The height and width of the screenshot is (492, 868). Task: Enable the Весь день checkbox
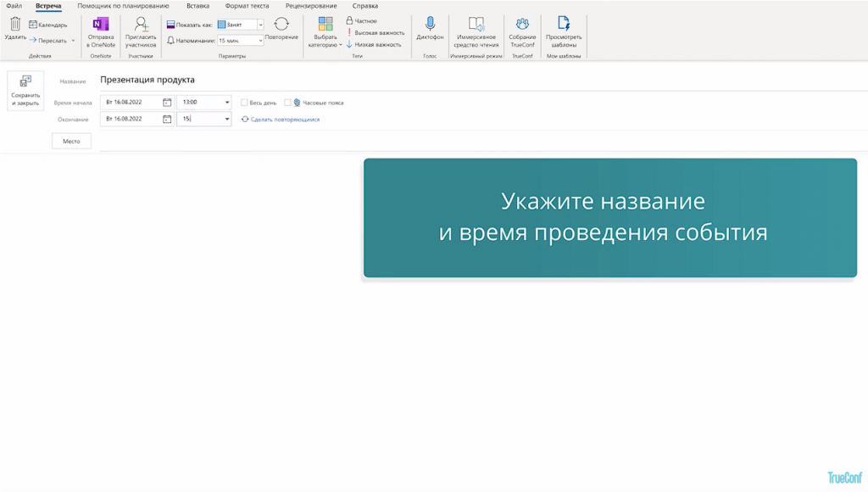click(x=244, y=103)
